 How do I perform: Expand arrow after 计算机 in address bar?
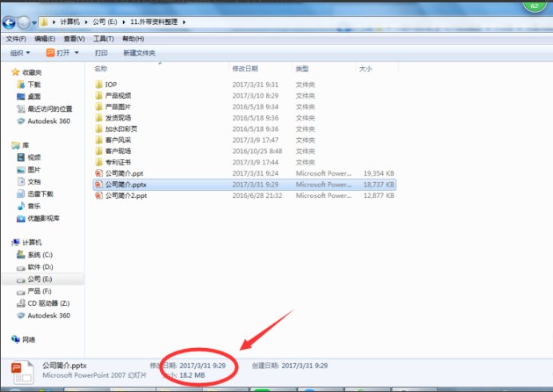pyautogui.click(x=86, y=22)
